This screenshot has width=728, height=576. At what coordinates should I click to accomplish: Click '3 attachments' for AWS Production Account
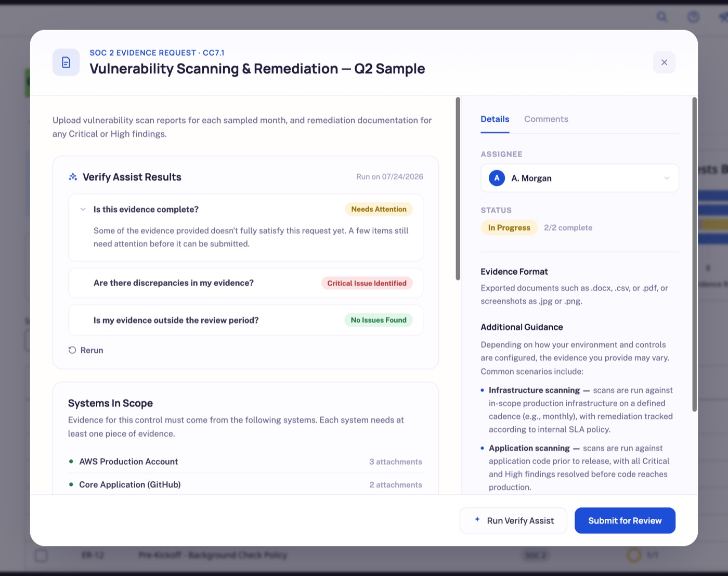[396, 462]
